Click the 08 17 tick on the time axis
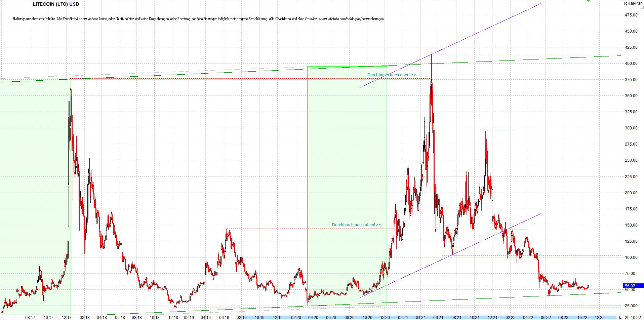Screen dimensions: 644x320 (x=30, y=317)
